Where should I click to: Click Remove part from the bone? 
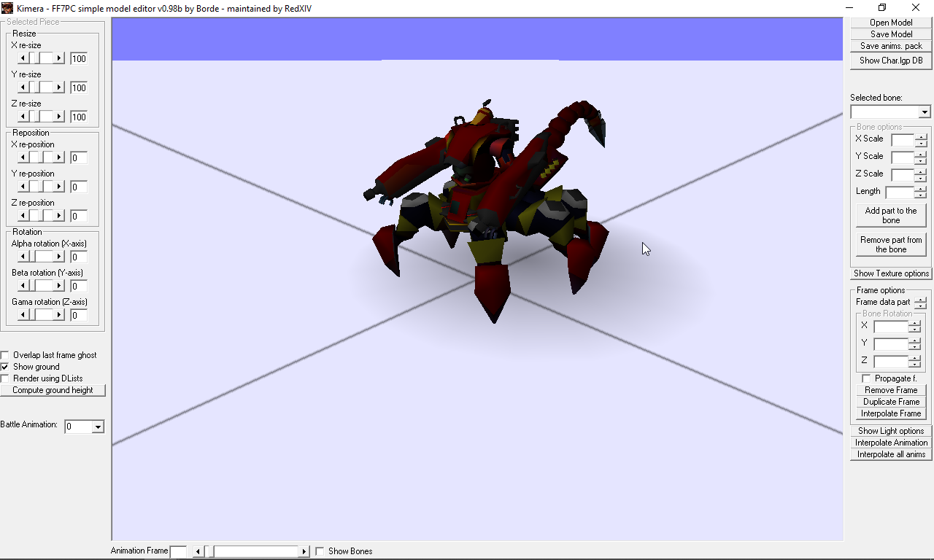tap(891, 244)
